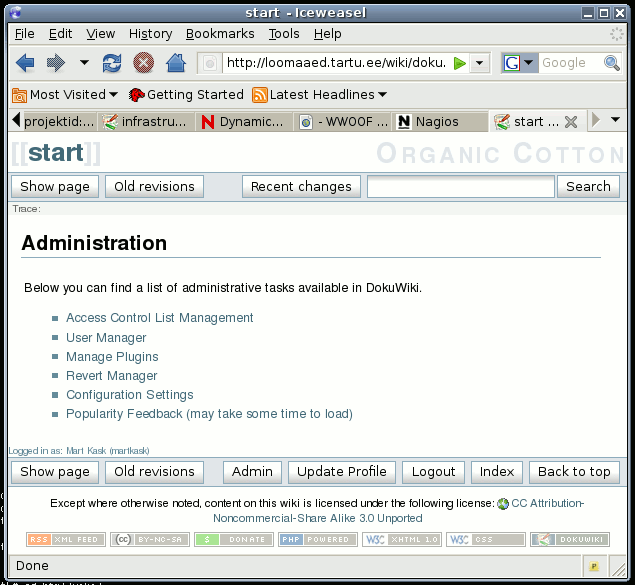Viewport: 635px width, 585px height.
Task: Click the Update Profile button
Action: point(342,472)
